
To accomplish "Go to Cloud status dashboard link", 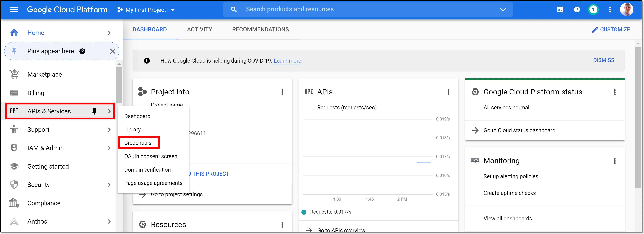I will [x=519, y=130].
